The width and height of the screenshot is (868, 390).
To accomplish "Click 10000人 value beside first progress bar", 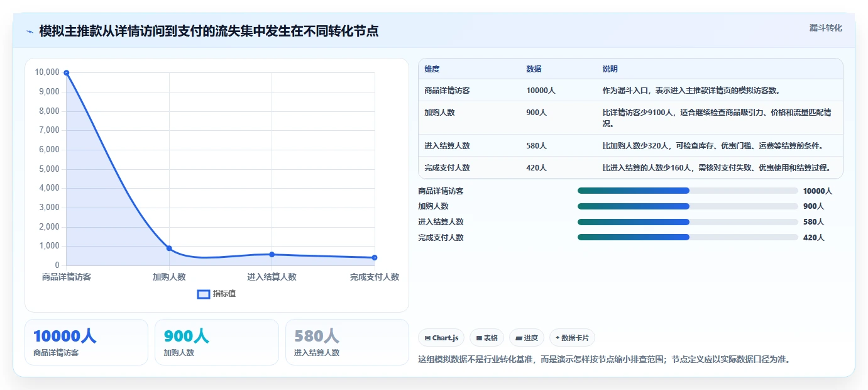I will (818, 191).
